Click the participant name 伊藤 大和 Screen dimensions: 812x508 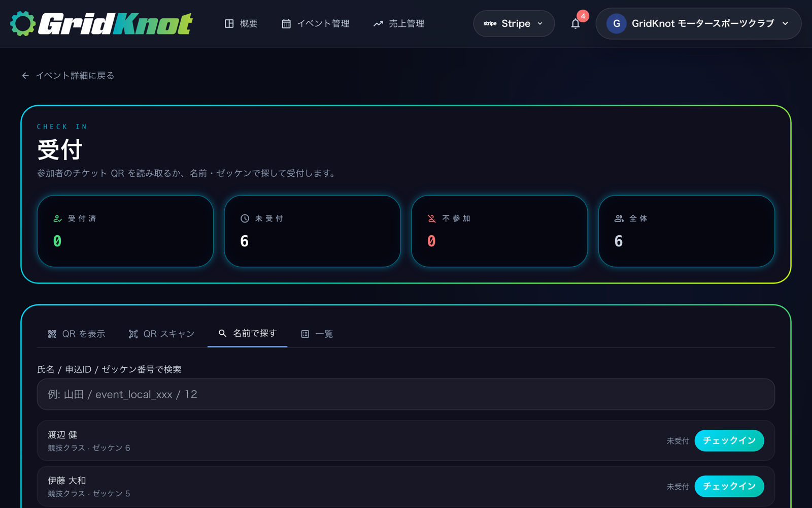[67, 481]
